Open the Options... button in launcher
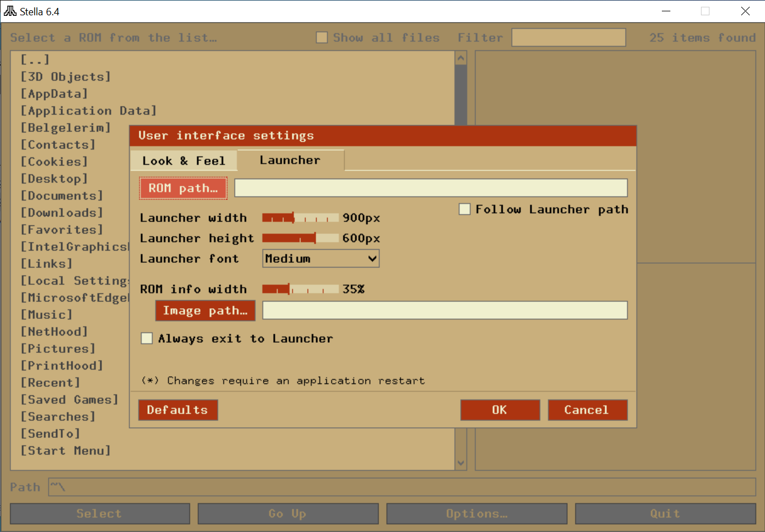This screenshot has height=532, width=765. coord(477,514)
